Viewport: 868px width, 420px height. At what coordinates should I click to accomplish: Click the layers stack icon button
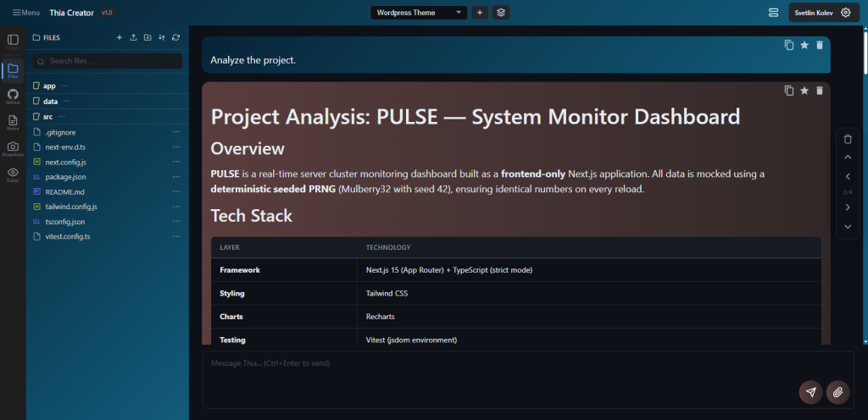tap(501, 13)
